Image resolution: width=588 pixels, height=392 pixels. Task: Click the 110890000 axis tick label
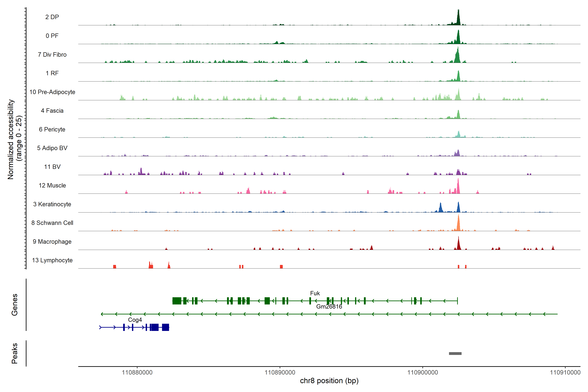click(x=280, y=372)
